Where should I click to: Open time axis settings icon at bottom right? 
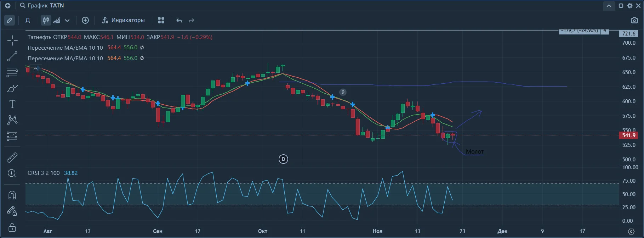(631, 231)
